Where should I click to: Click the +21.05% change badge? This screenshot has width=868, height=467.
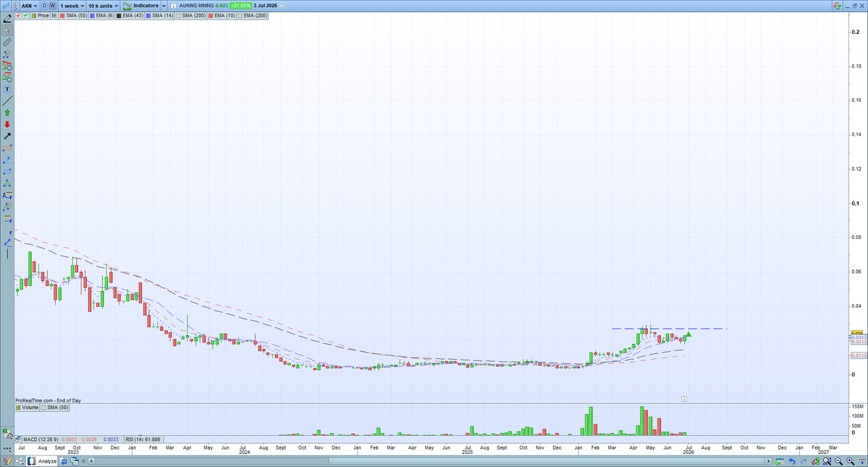(240, 6)
